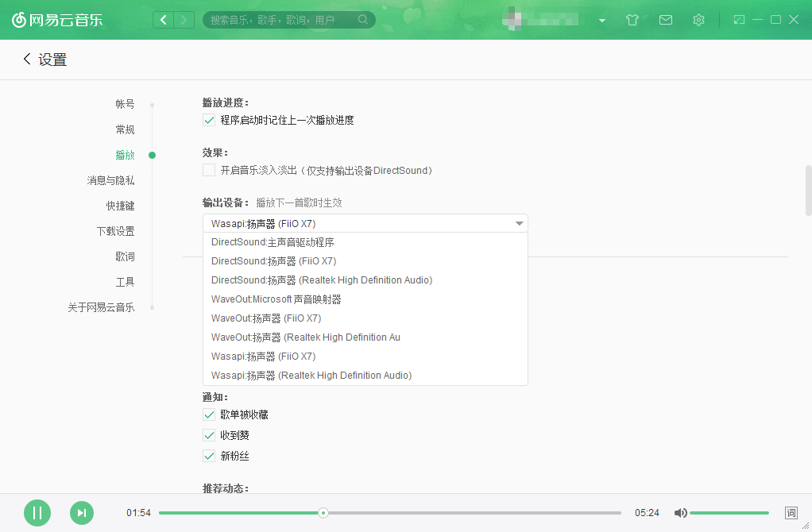Open the 播放 settings section
Image resolution: width=812 pixels, height=532 pixels.
coord(125,155)
